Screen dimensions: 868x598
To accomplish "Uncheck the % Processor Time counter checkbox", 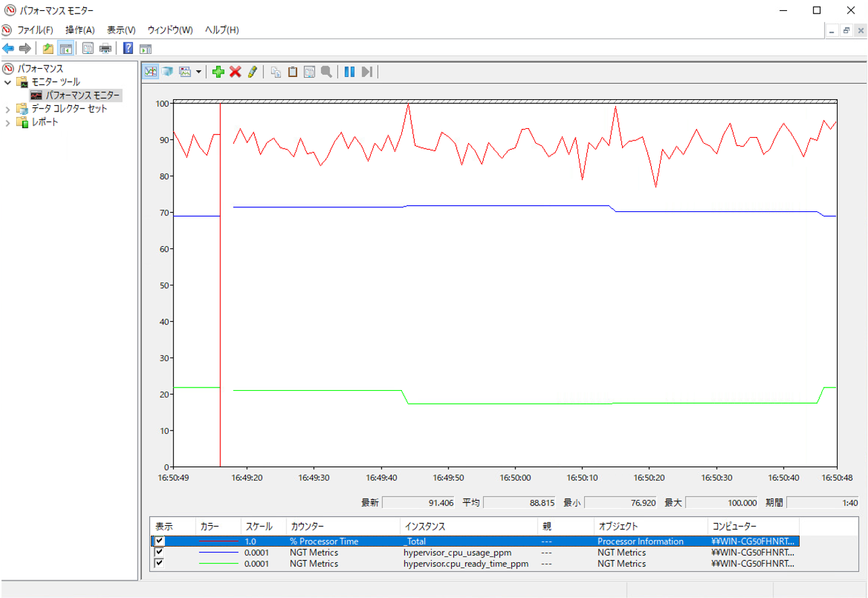I will 159,541.
